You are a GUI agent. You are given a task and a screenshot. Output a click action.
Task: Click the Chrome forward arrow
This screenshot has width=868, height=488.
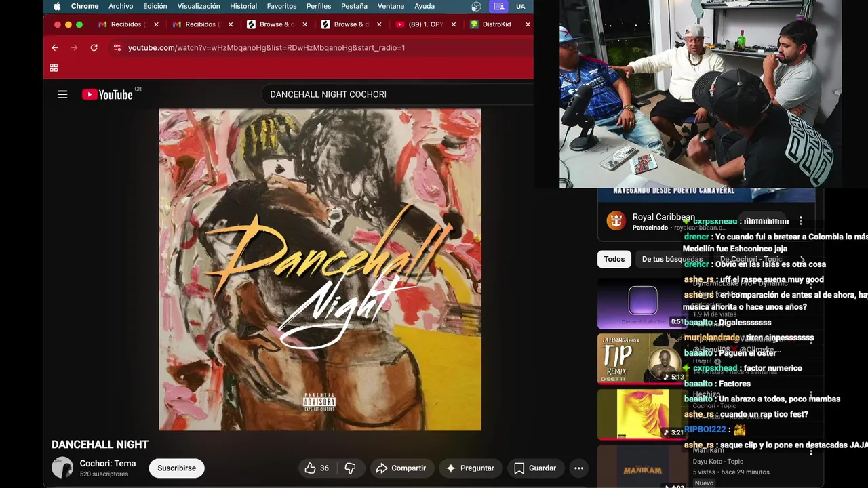click(x=75, y=47)
